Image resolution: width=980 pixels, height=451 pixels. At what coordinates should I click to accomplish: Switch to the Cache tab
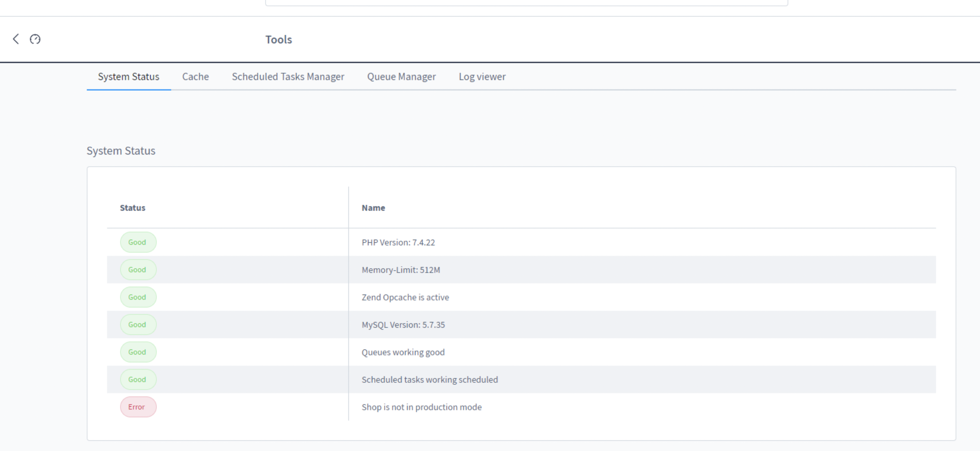pos(196,76)
